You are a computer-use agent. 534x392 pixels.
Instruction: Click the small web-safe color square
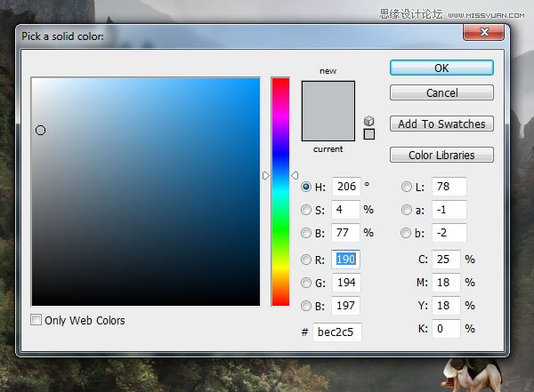click(x=369, y=134)
